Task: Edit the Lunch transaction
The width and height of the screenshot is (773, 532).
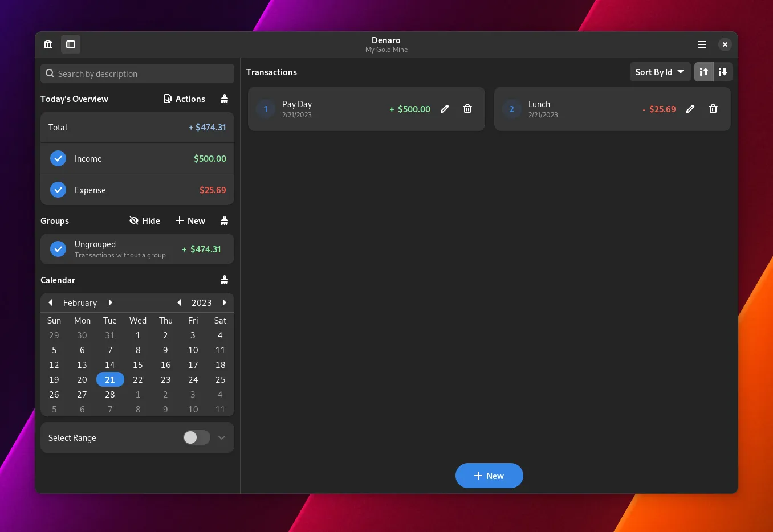Action: [x=690, y=109]
